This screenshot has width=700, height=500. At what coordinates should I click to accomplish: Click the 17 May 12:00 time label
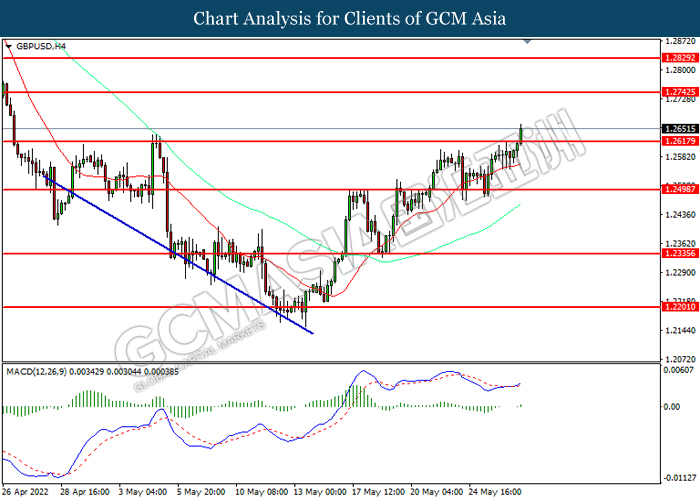(x=379, y=492)
